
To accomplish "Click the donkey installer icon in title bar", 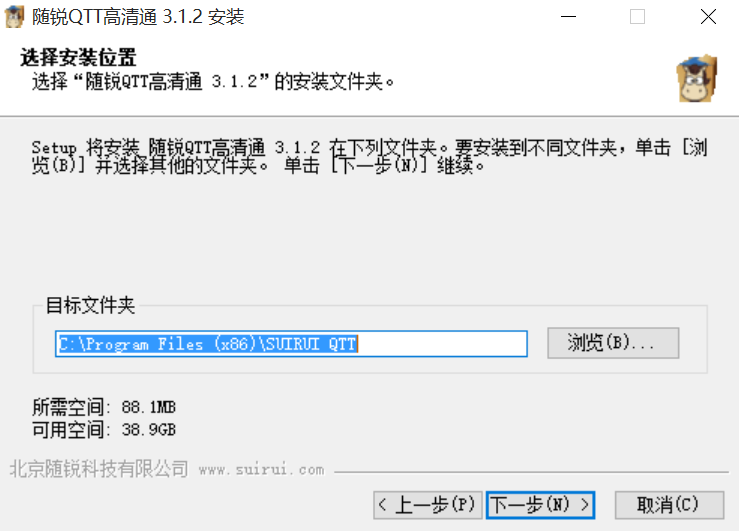I will (x=14, y=17).
